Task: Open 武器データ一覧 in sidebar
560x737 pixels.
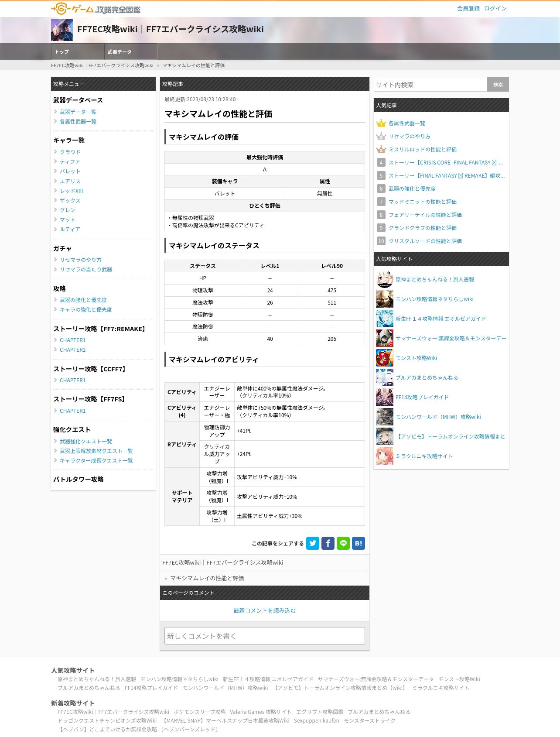Action: (78, 112)
